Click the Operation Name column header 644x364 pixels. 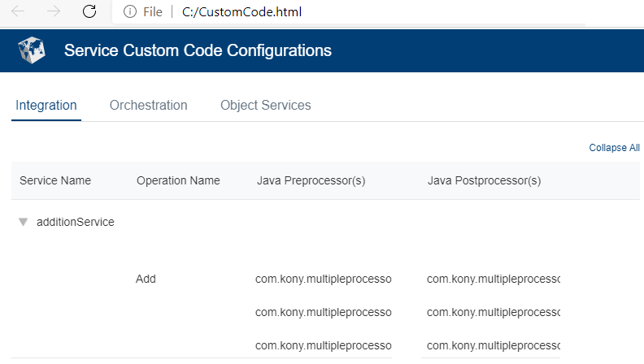(178, 180)
